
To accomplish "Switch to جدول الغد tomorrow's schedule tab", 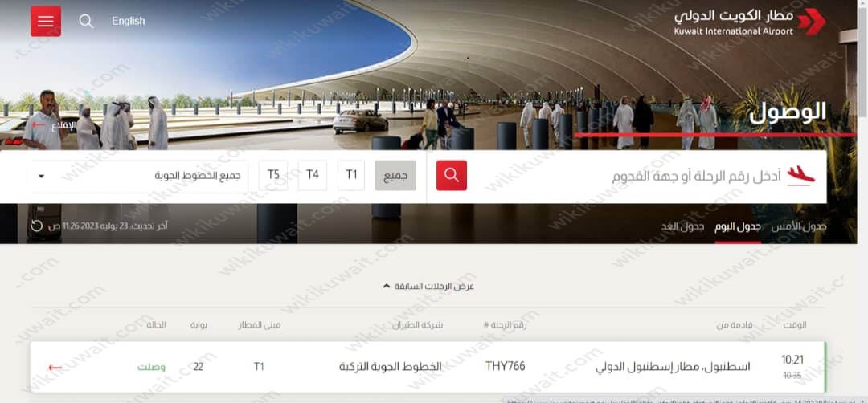I will (682, 226).
